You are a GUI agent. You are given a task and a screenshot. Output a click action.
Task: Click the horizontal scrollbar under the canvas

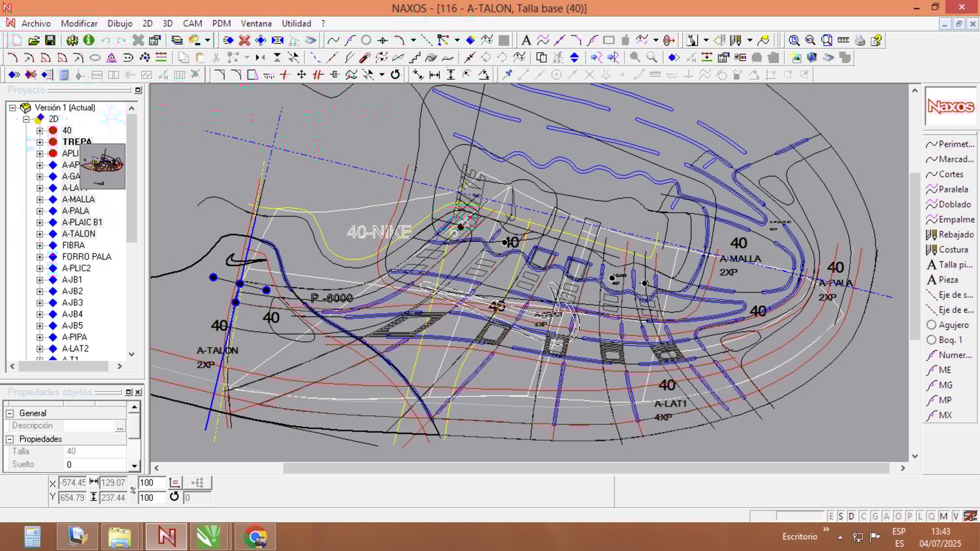(585, 468)
